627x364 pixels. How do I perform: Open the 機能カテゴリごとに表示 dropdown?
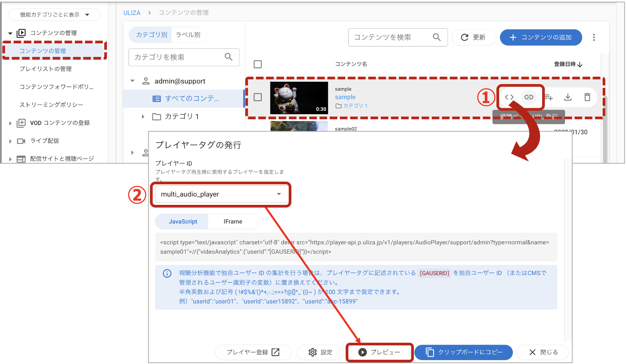pyautogui.click(x=55, y=15)
